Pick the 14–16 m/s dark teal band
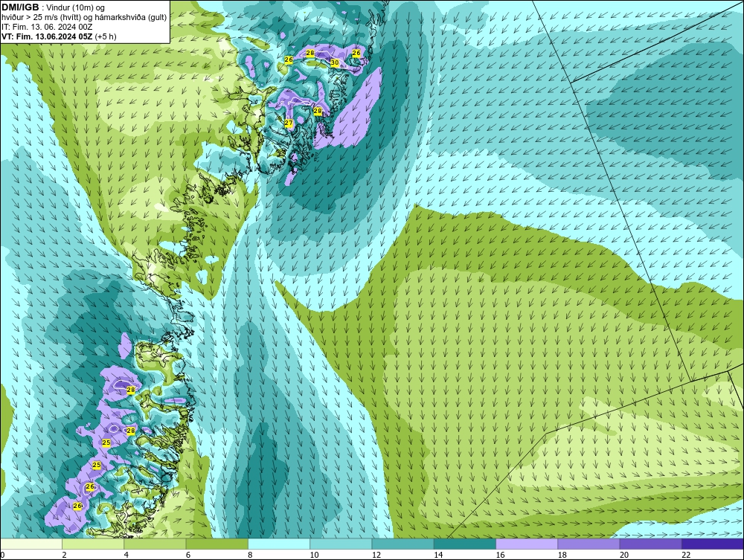Screen dimensions: 744x560 coord(464,544)
